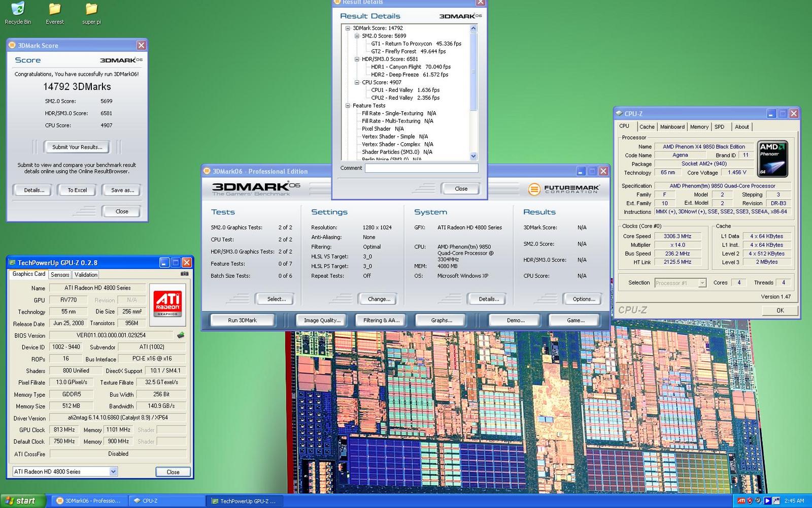Click the Comment input field

click(421, 168)
